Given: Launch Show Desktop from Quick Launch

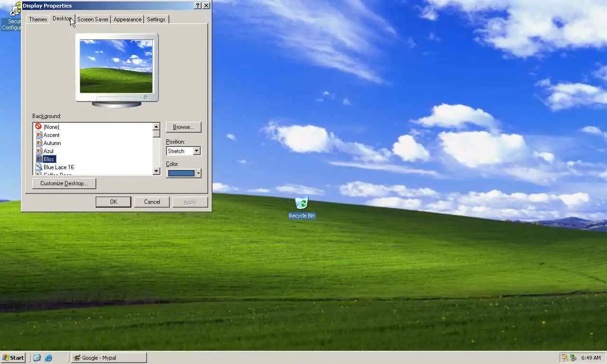Looking at the screenshot, I should coord(37,358).
